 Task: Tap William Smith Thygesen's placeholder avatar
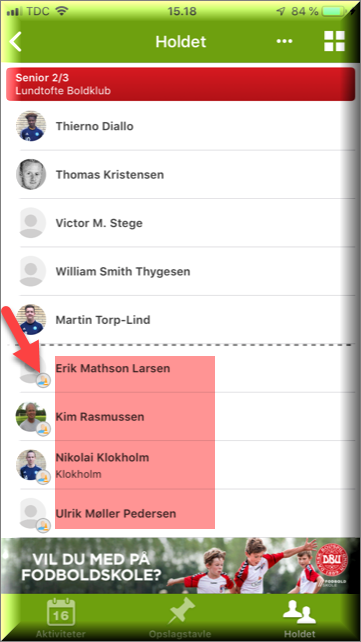coord(31,271)
